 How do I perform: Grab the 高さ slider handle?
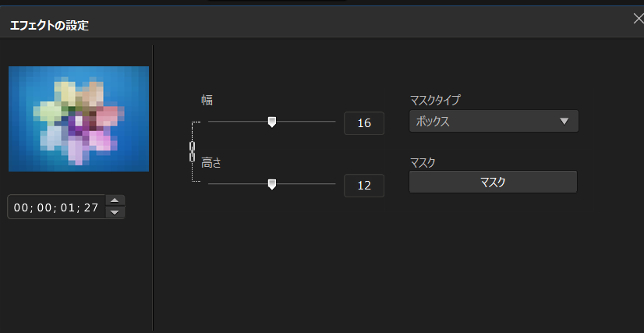[271, 184]
